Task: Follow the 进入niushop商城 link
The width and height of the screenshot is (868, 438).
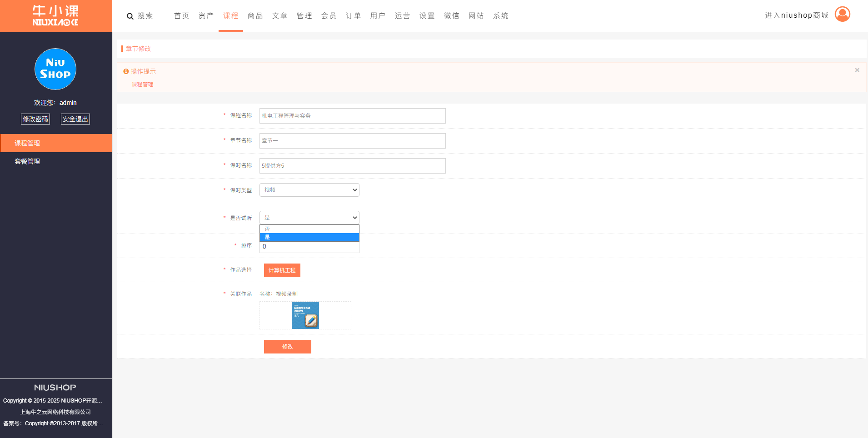Action: click(x=796, y=15)
